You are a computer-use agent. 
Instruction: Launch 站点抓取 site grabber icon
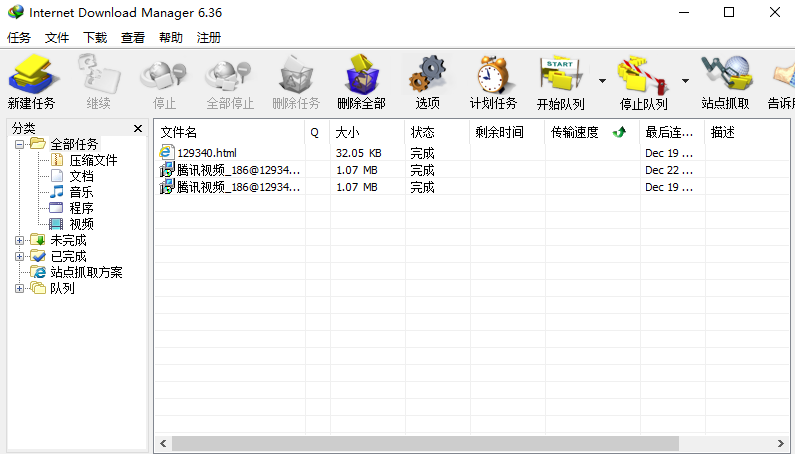pyautogui.click(x=725, y=75)
